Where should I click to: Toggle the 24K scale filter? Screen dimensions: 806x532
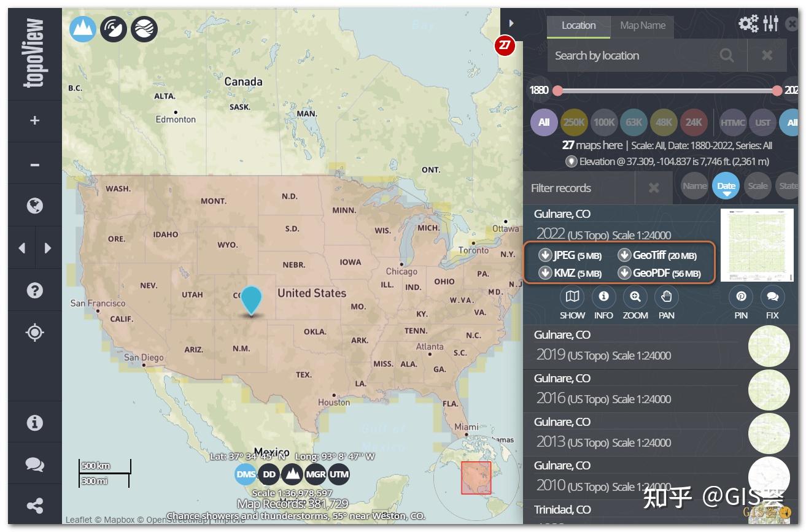coord(694,122)
